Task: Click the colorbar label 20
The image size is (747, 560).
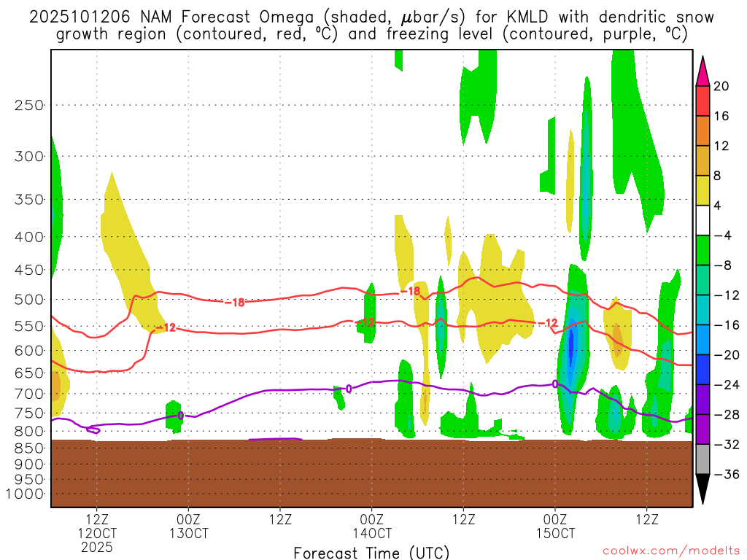Action: click(721, 86)
